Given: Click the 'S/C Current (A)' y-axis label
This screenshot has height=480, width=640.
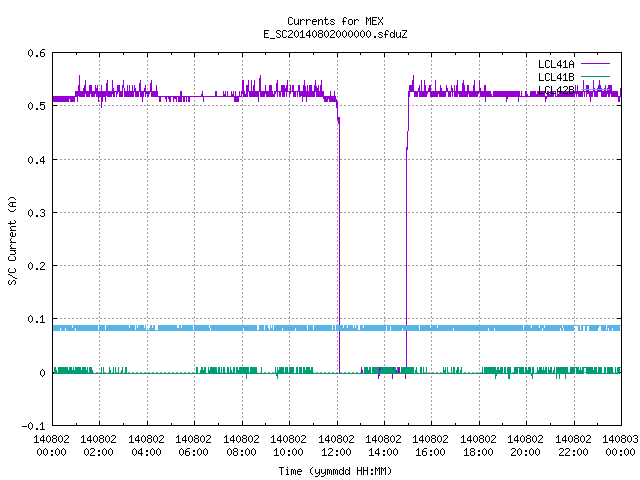Looking at the screenshot, I should 13,240.
